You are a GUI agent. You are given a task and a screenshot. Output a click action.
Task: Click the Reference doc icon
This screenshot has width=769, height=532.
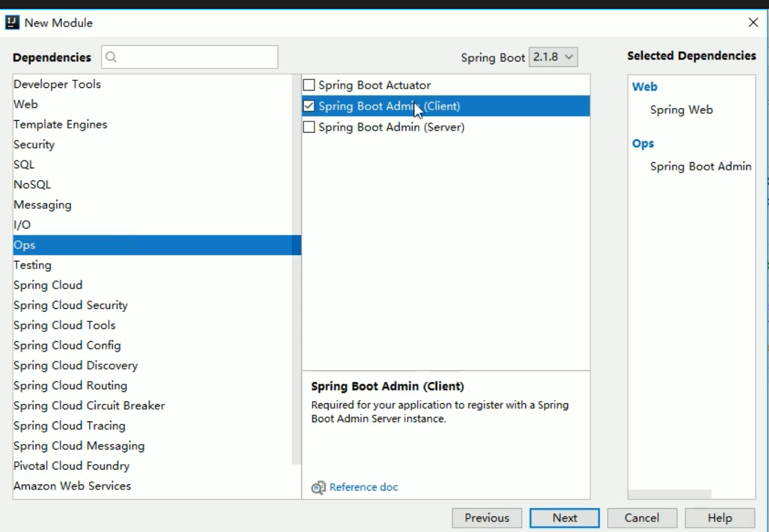(318, 487)
